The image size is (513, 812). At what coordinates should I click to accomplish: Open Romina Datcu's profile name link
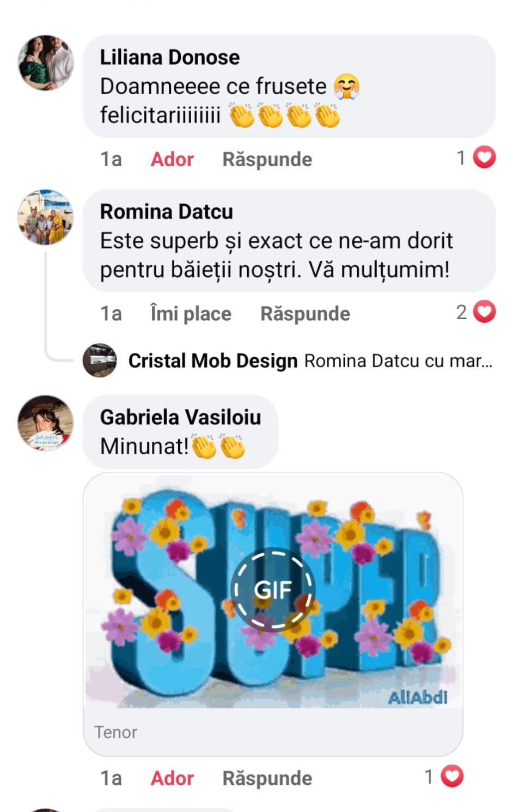(x=166, y=211)
